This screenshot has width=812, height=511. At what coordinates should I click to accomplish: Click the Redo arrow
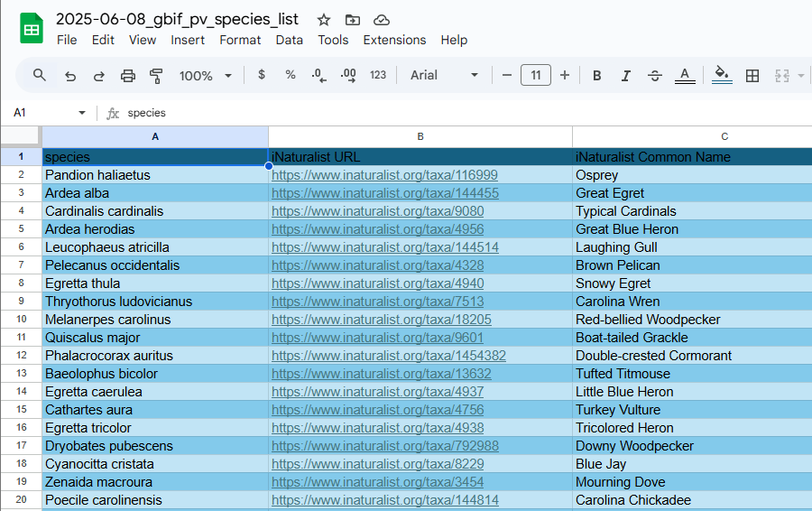(99, 76)
